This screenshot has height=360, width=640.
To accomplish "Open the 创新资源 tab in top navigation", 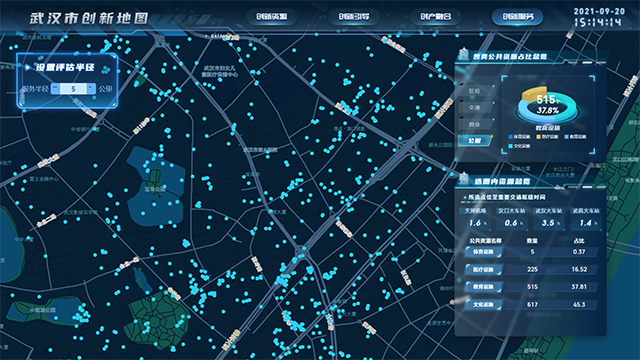I will coord(271,17).
